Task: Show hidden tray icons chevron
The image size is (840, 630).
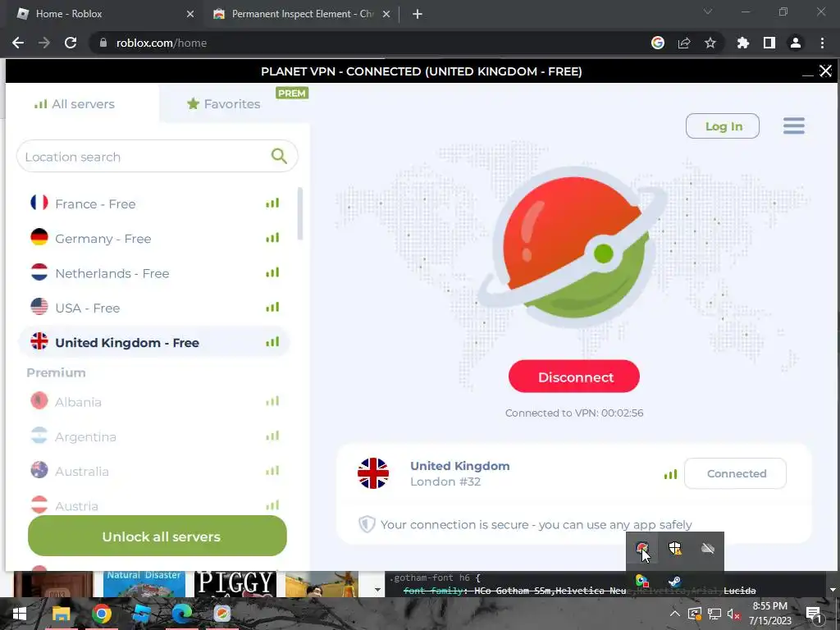Action: pyautogui.click(x=674, y=614)
